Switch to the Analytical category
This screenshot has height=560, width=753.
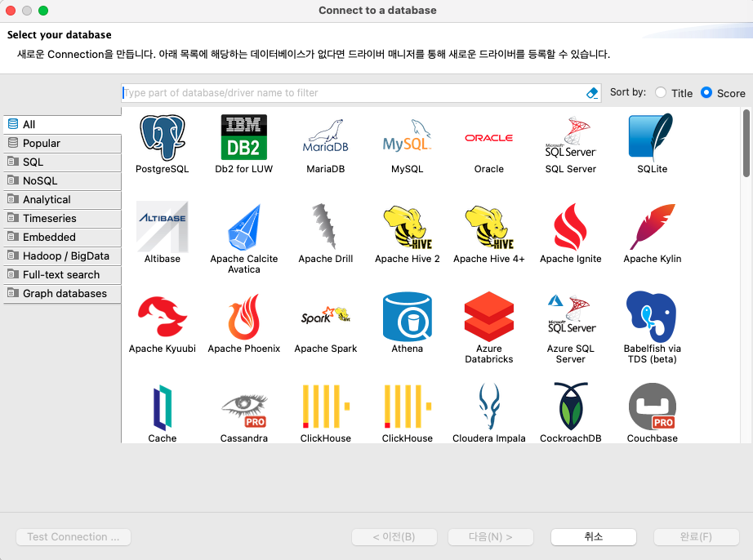point(62,199)
